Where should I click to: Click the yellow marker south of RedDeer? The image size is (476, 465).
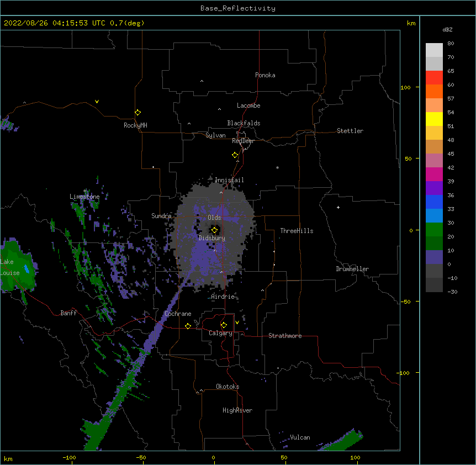point(235,155)
